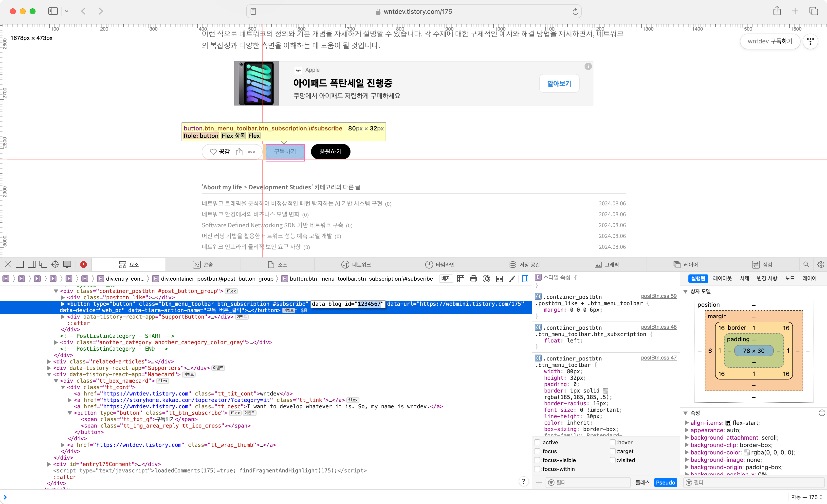Click the border color swatch in styles
827x504 pixels.
tap(605, 391)
